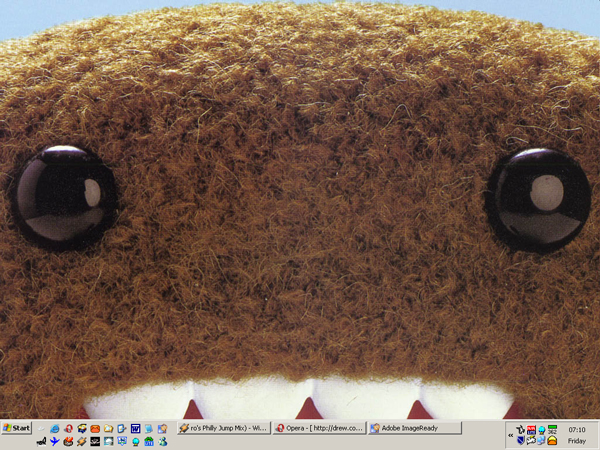Click the green-topped blue Quick Launch icon

point(149,441)
